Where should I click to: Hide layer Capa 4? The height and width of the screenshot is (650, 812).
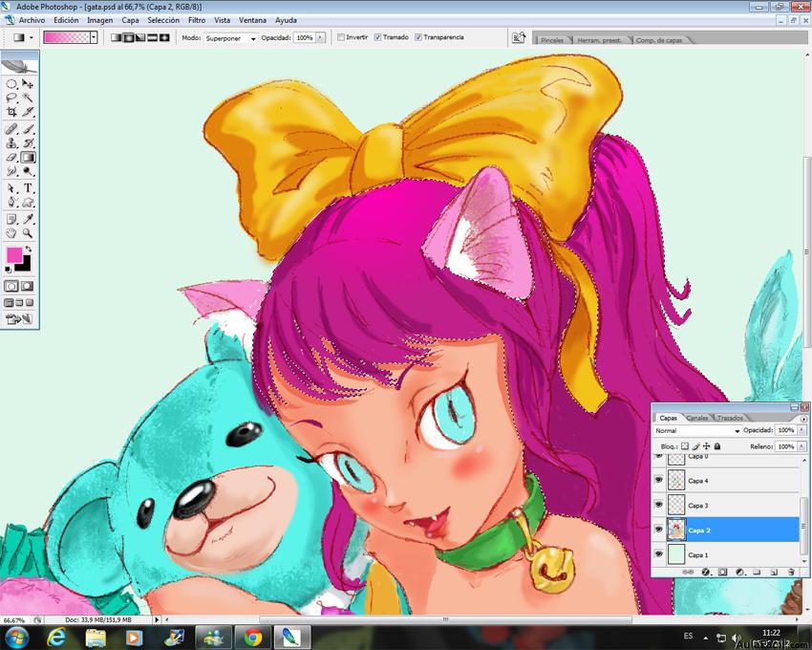pyautogui.click(x=659, y=481)
